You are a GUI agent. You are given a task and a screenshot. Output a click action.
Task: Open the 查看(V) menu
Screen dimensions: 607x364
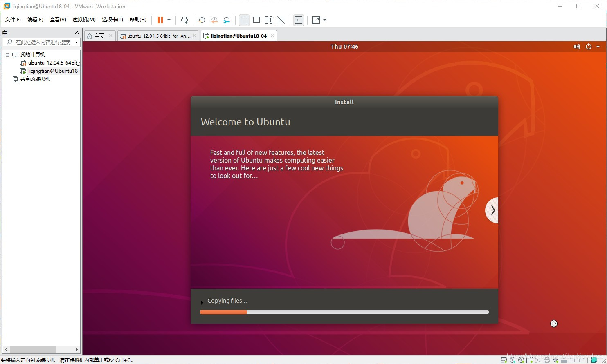coord(58,20)
